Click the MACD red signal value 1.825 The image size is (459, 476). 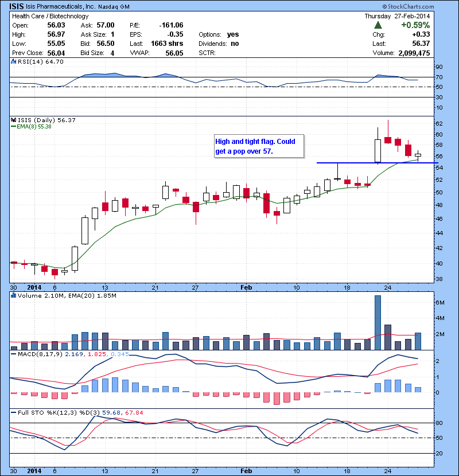[x=97, y=354]
